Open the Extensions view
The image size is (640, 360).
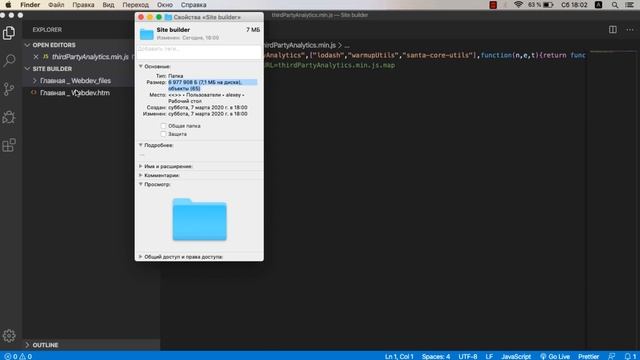[x=9, y=145]
